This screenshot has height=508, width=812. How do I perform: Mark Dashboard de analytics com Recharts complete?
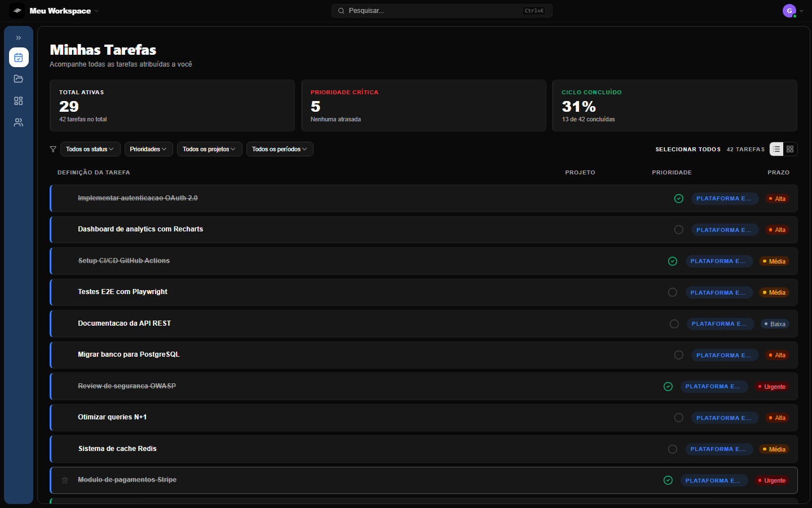[x=679, y=230]
